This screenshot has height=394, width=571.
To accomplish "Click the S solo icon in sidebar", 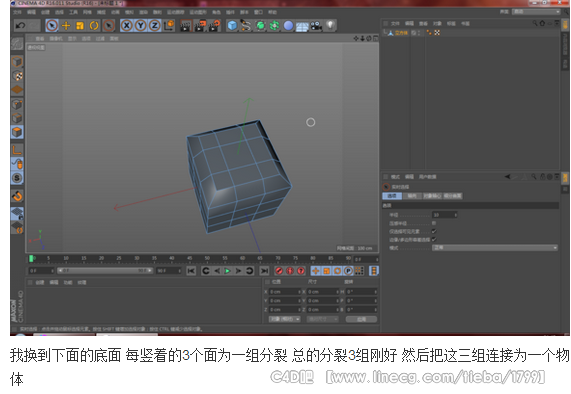I will pyautogui.click(x=17, y=178).
